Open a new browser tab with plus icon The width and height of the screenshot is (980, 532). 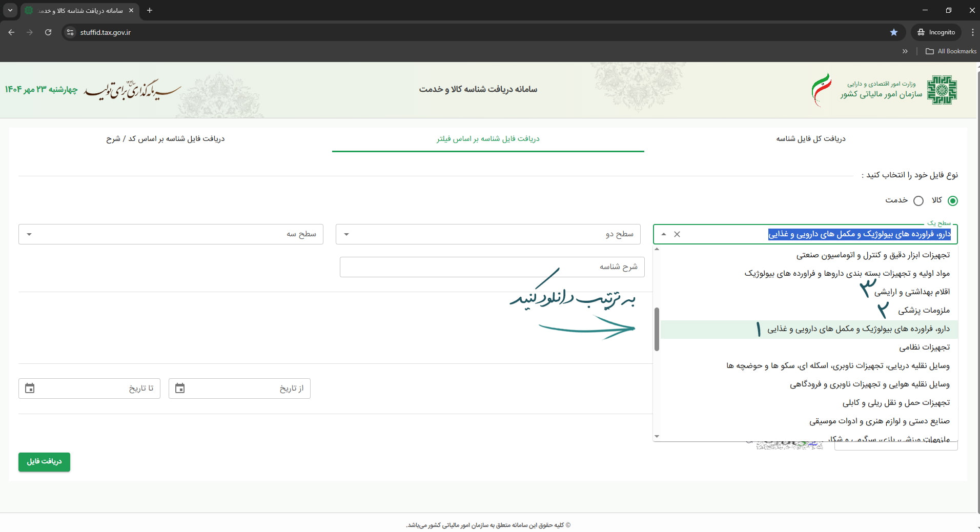click(x=150, y=10)
